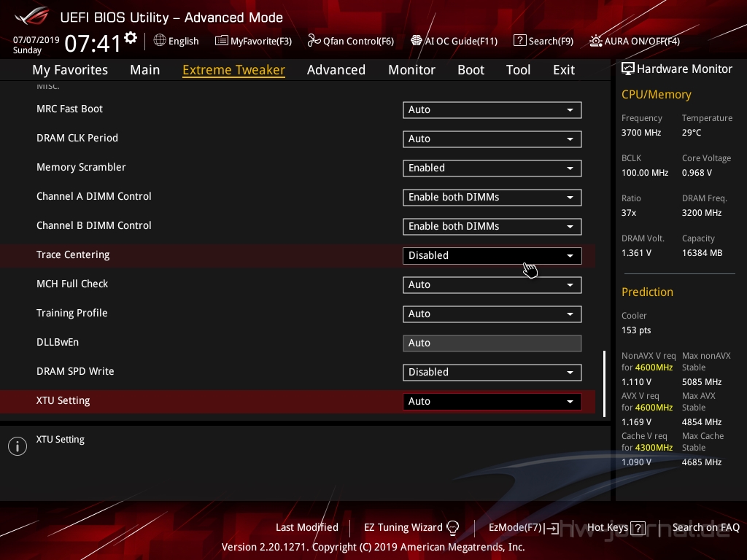The width and height of the screenshot is (747, 560).
Task: Select DRAM SPD Write label
Action: (75, 371)
